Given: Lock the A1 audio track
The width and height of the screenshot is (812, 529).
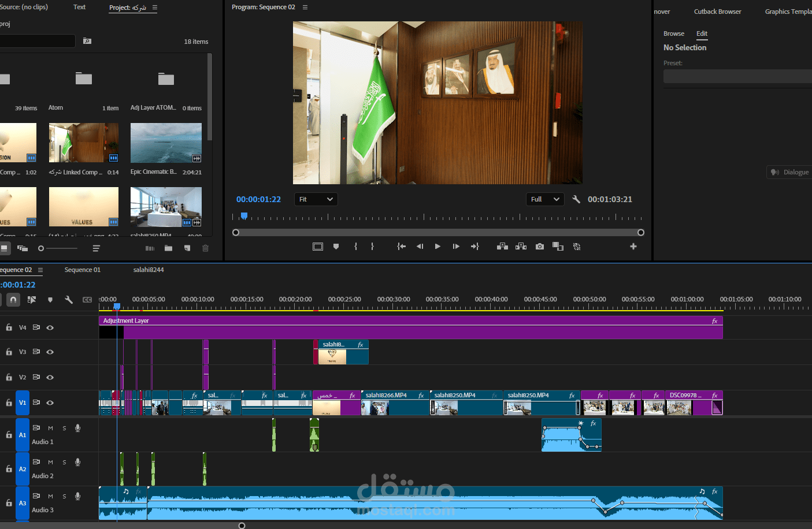Looking at the screenshot, I should pyautogui.click(x=9, y=435).
